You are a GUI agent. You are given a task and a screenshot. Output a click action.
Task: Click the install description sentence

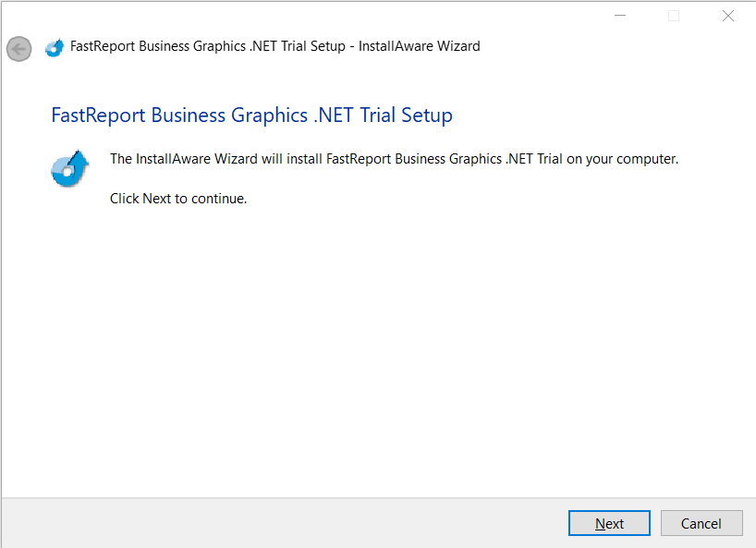pos(395,158)
